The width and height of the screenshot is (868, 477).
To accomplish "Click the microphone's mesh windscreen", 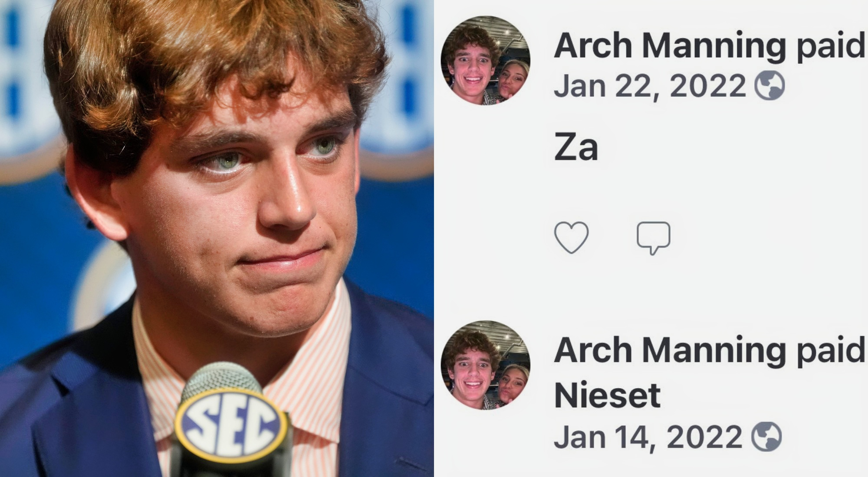I will point(221,382).
